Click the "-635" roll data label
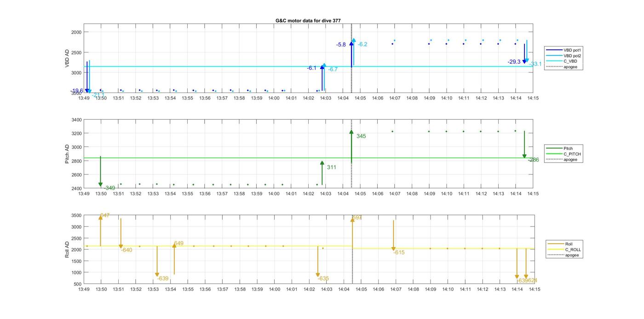644x319 pixels. [x=323, y=278]
